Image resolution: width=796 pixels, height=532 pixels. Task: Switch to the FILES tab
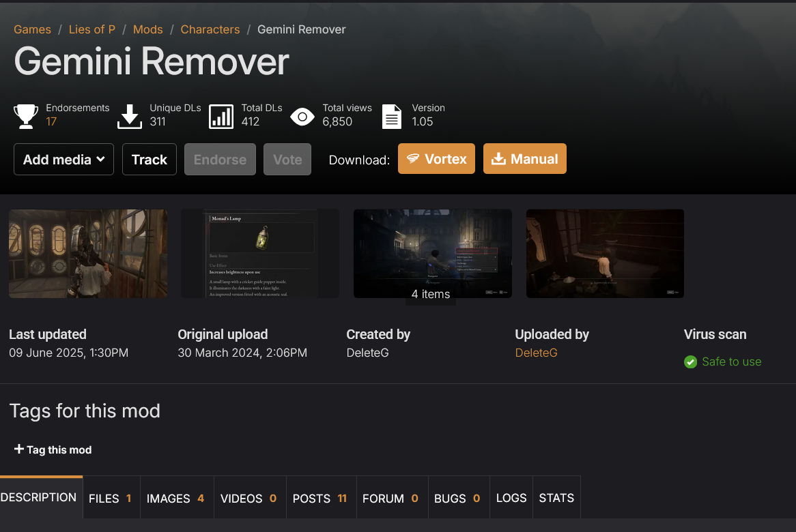click(x=111, y=498)
